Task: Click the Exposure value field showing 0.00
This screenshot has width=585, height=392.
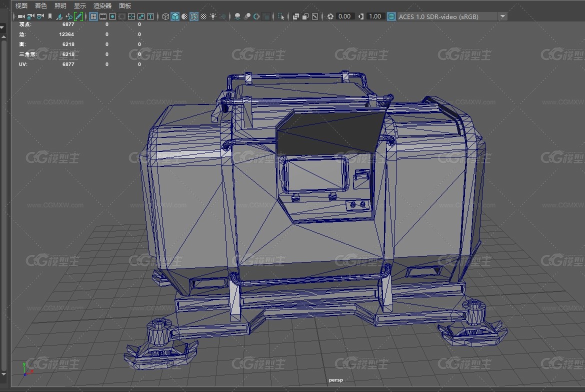Action: 344,16
